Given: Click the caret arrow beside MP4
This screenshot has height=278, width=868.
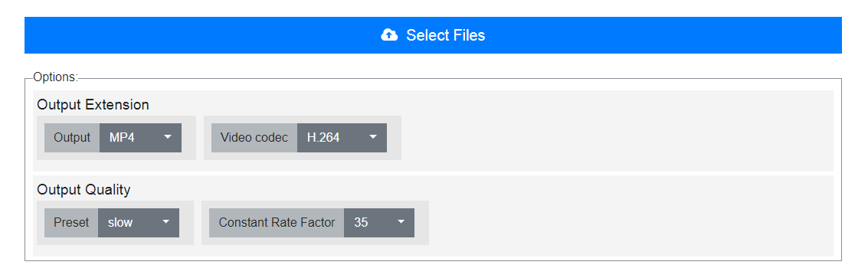Looking at the screenshot, I should 168,137.
